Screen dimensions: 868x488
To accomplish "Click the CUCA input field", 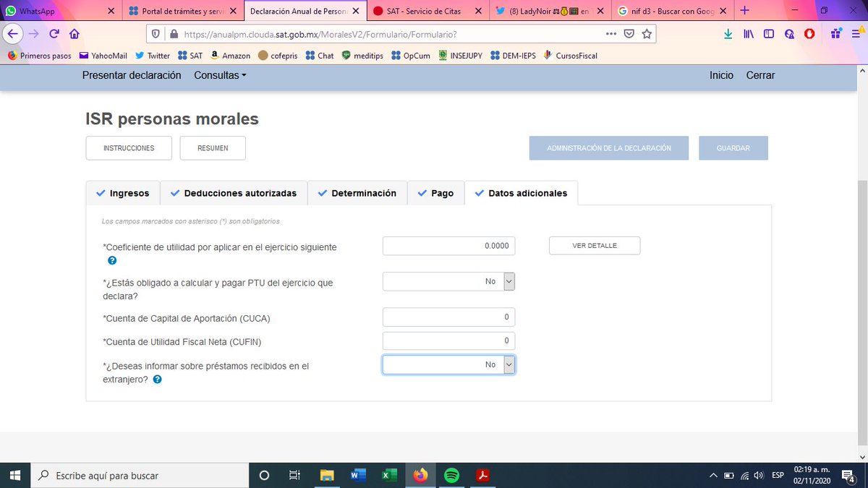I will point(448,317).
